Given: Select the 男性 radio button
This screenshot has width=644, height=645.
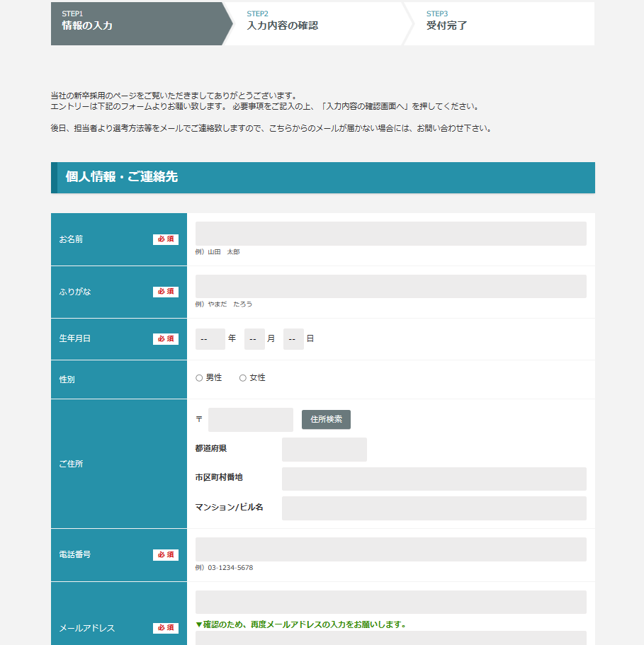Looking at the screenshot, I should click(199, 378).
